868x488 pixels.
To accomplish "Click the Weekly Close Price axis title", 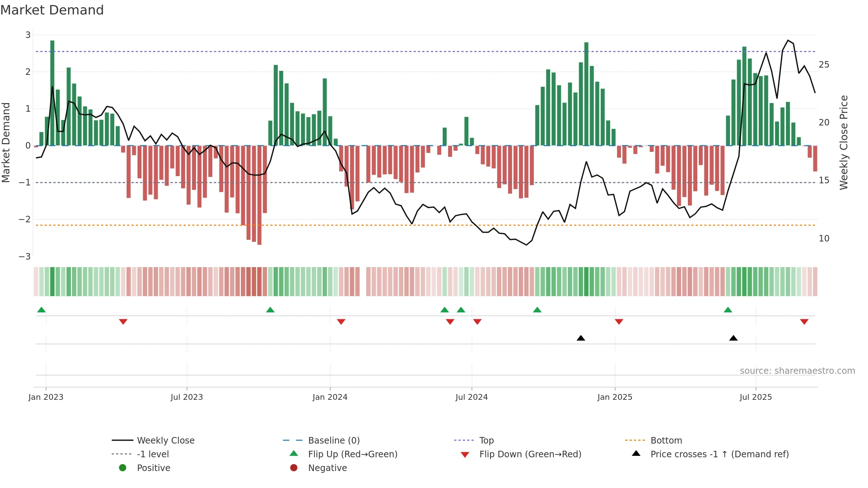I will click(x=844, y=142).
